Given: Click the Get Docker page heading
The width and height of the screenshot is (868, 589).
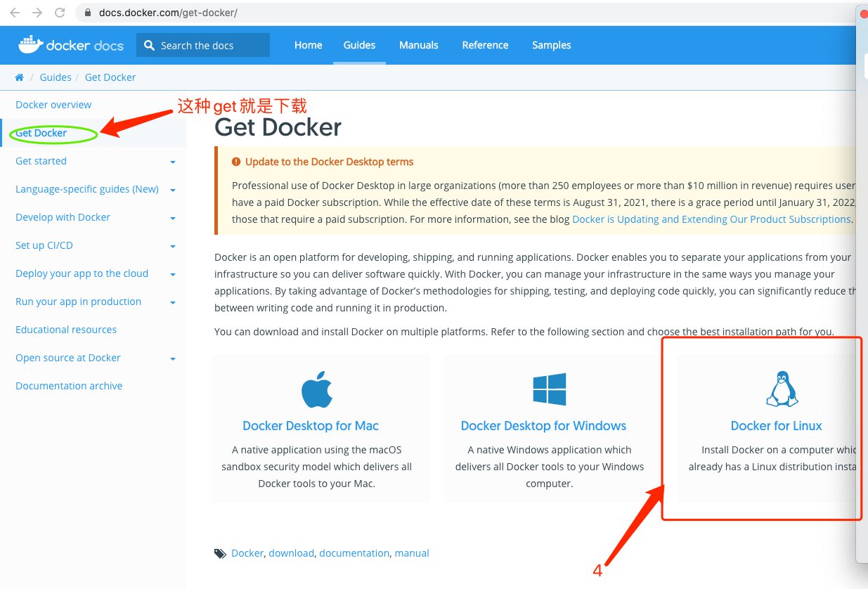Looking at the screenshot, I should click(278, 127).
